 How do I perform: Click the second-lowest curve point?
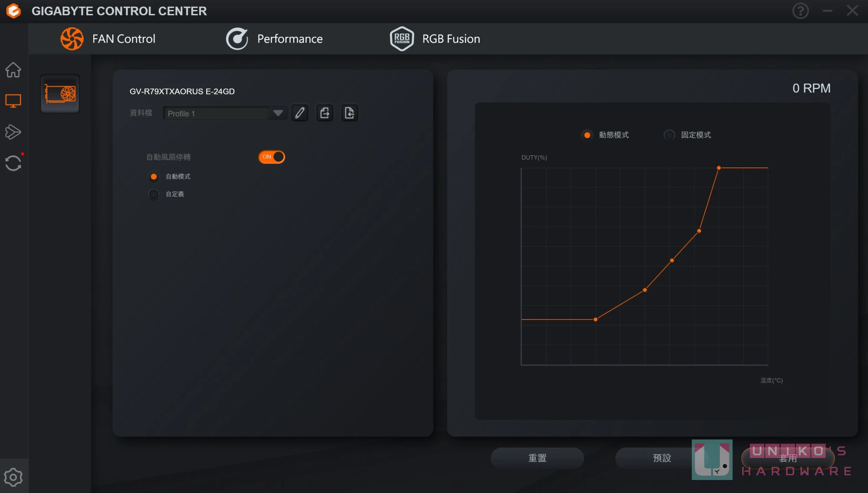pos(645,290)
